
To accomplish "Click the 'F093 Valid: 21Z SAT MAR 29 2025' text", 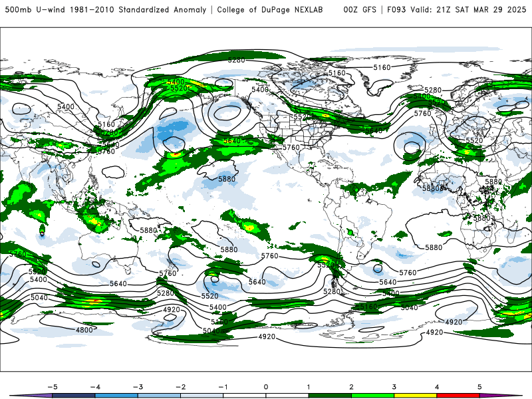I will pyautogui.click(x=456, y=10).
